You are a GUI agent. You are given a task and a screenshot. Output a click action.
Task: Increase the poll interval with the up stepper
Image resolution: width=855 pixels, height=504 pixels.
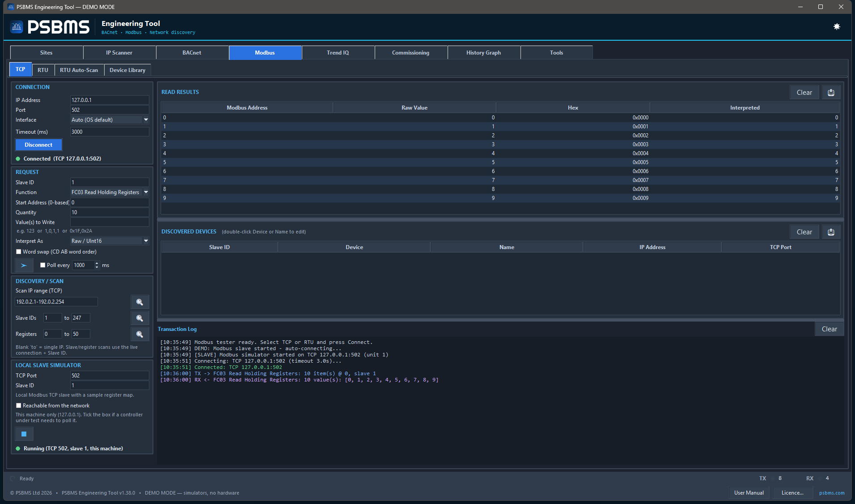(97, 263)
